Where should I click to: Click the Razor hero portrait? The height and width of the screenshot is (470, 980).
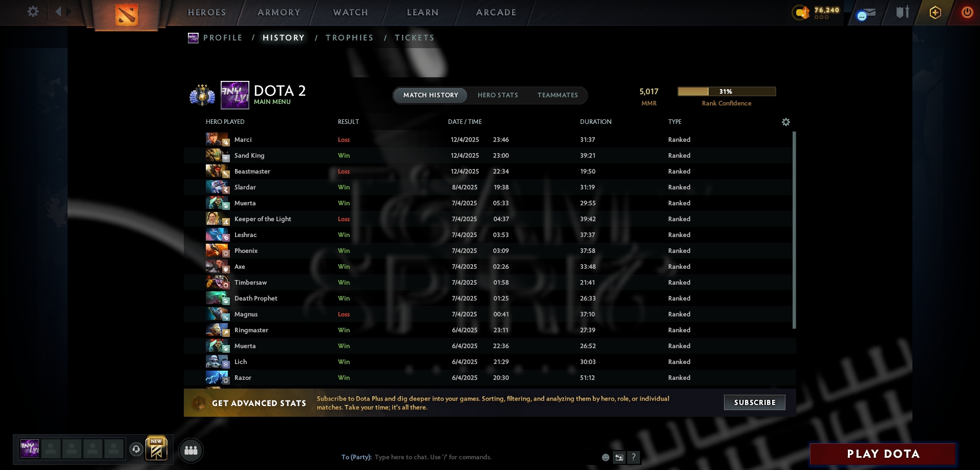(217, 377)
